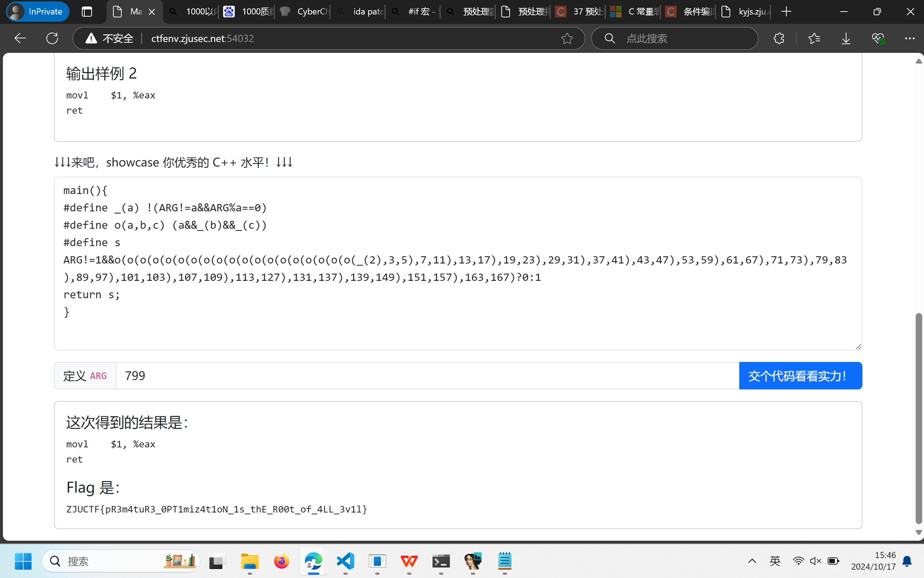Image resolution: width=924 pixels, height=578 pixels.
Task: Open the Favorites list icon
Action: pos(814,38)
